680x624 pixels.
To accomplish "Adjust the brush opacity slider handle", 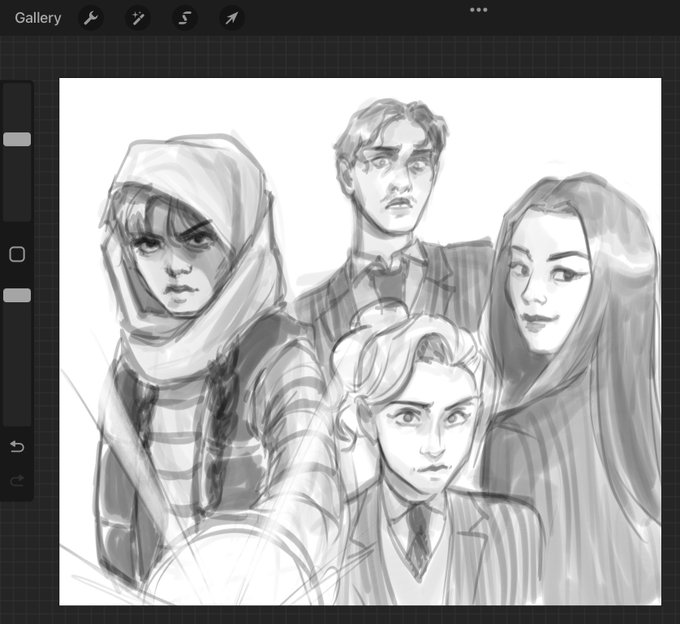I will (17, 295).
